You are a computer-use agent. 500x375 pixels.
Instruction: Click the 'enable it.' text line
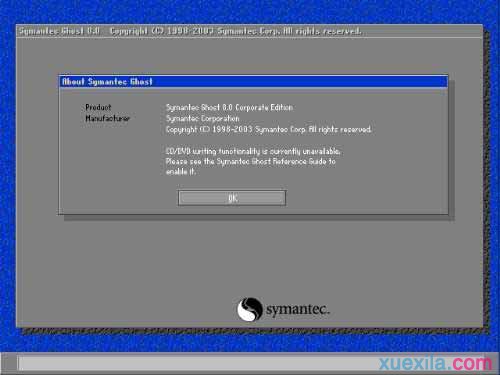[x=181, y=172]
